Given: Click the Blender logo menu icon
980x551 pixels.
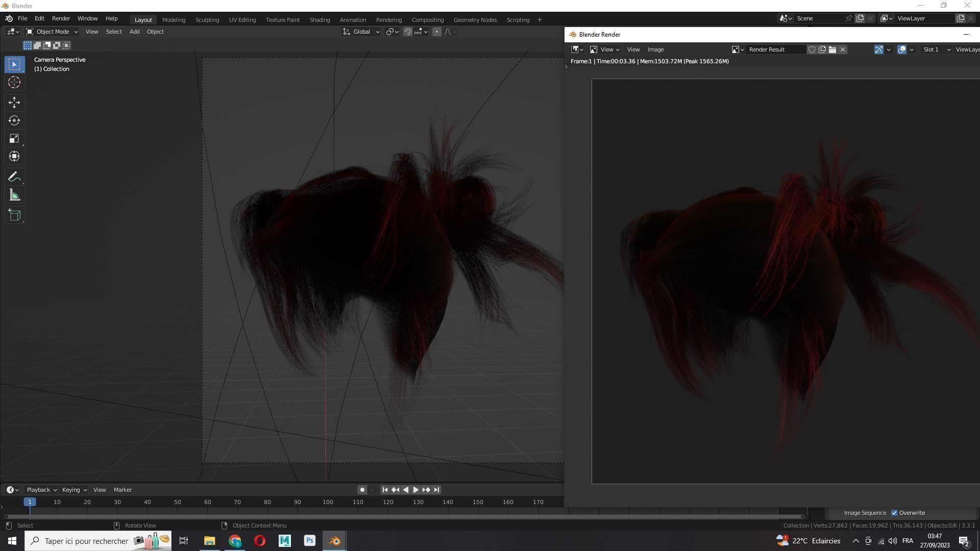Looking at the screenshot, I should tap(9, 18).
